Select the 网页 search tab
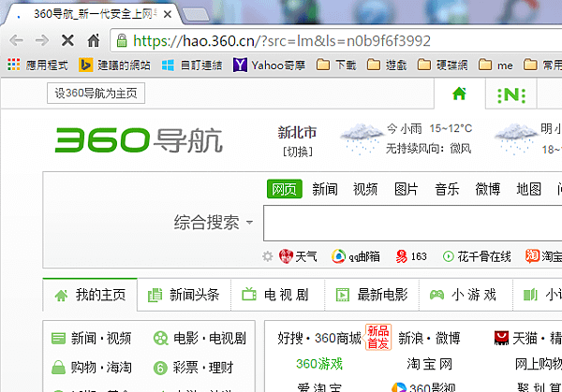Image resolution: width=562 pixels, height=392 pixels. point(284,189)
